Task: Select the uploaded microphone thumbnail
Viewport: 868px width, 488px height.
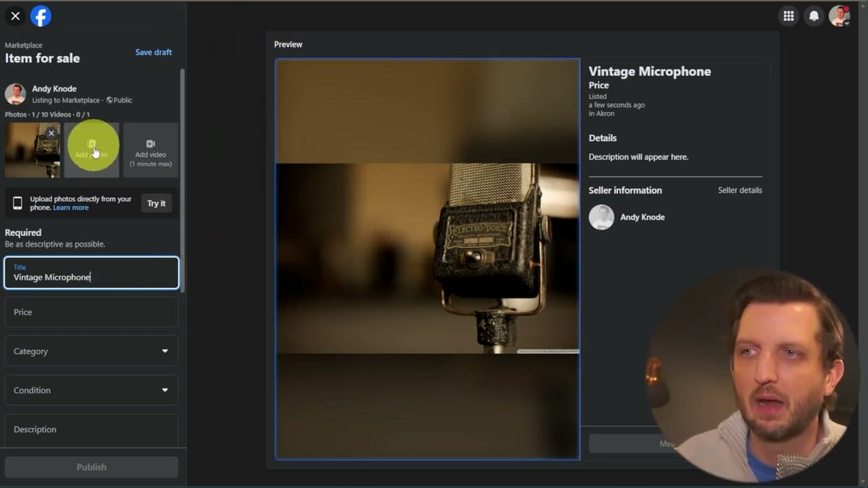Action: [33, 150]
